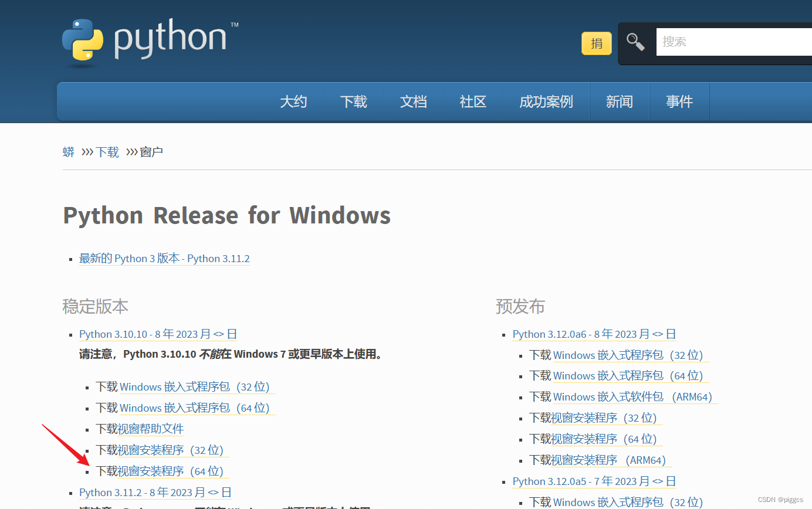Screen dimensions: 812x509
Task: Open the 成功案例 navigation menu
Action: click(x=546, y=101)
